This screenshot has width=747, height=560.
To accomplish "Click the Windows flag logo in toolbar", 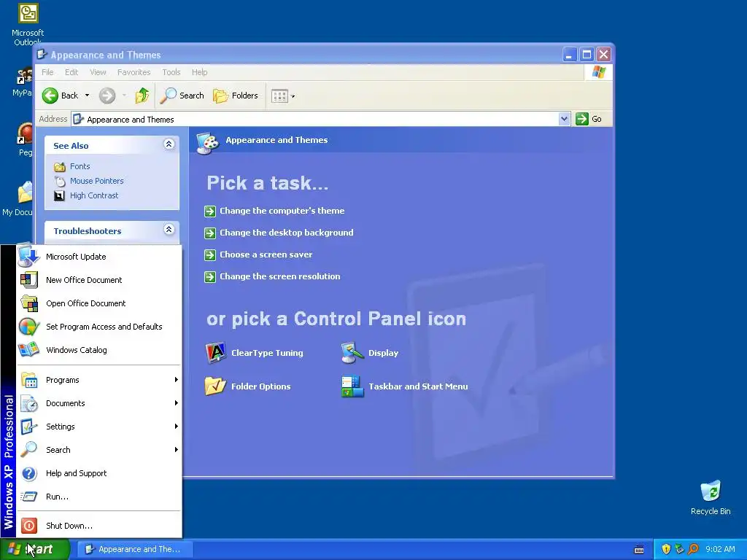I will [x=598, y=72].
